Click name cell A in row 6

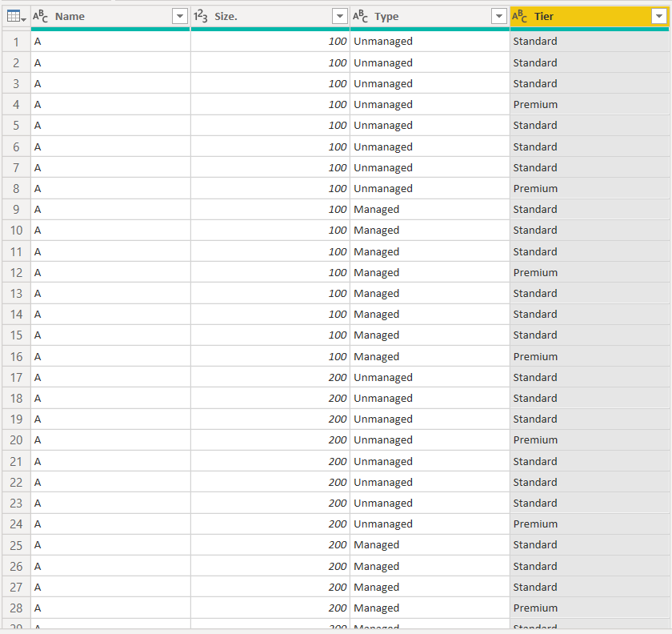(x=110, y=147)
